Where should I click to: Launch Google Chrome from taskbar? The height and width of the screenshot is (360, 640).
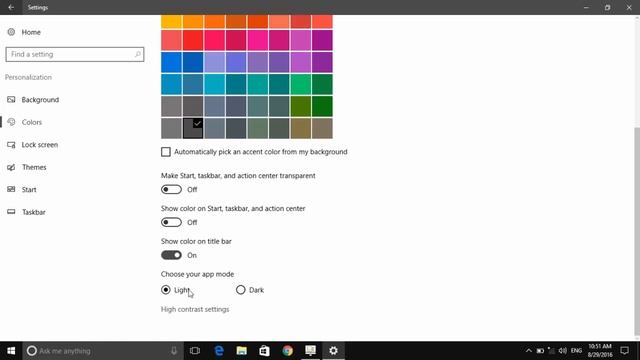287,351
